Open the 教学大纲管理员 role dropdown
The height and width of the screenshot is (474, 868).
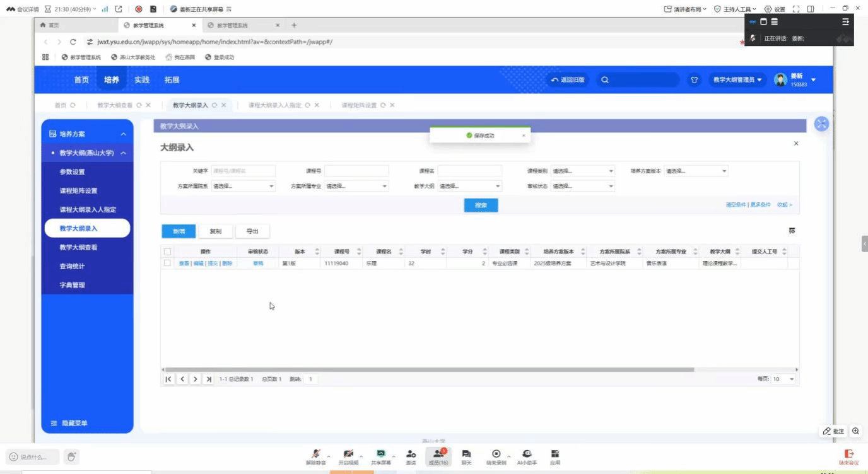737,80
